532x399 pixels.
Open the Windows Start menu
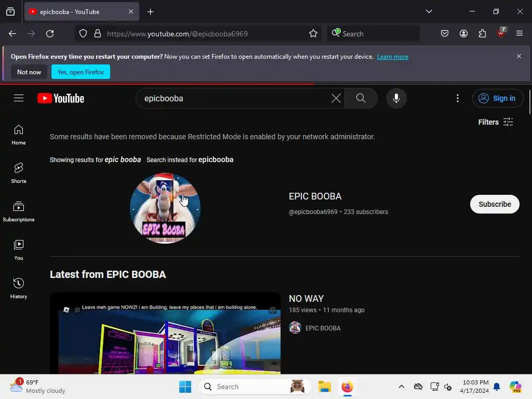pos(185,387)
